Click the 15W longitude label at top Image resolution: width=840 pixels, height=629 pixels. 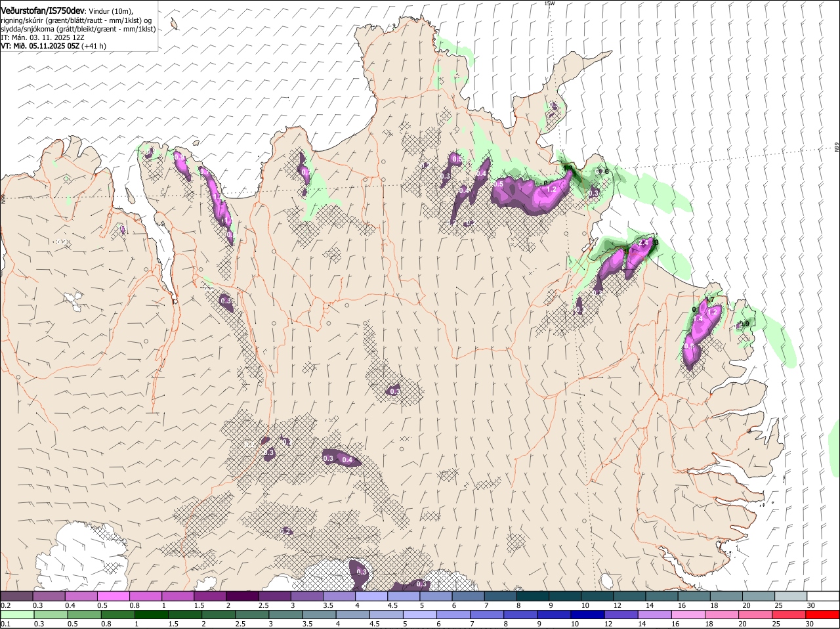549,3
